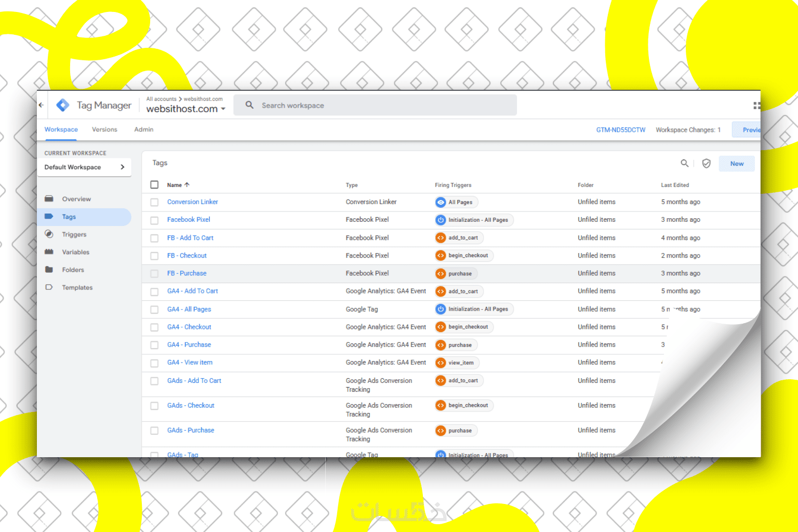This screenshot has height=532, width=798.
Task: Click the search magnifier in Tags panel
Action: (685, 163)
